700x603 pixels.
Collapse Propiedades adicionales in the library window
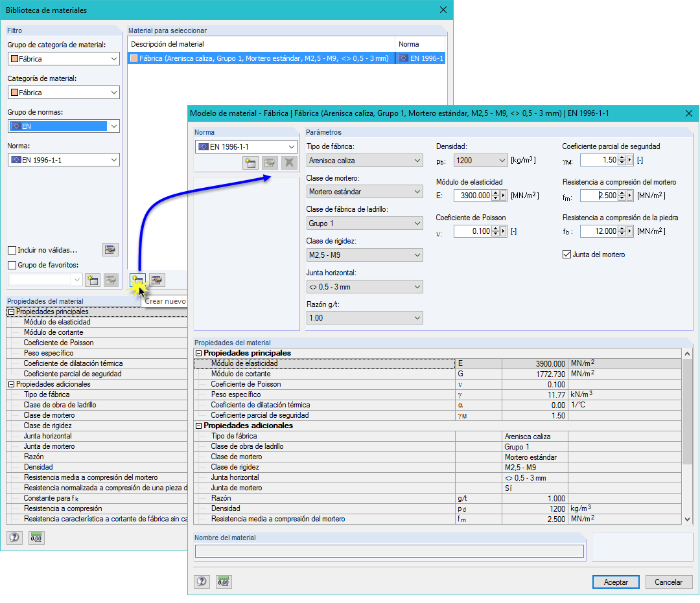12,385
